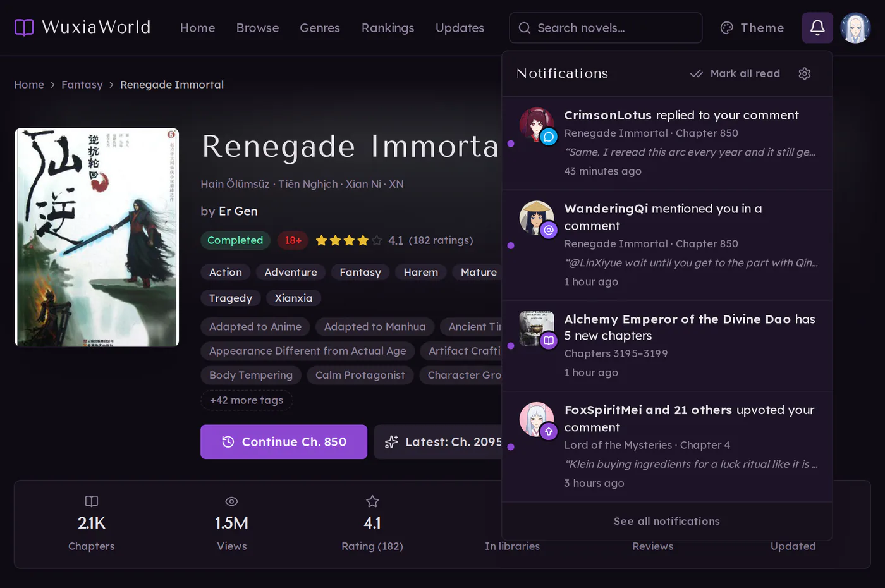Click the Rating star icon in stats

click(372, 501)
